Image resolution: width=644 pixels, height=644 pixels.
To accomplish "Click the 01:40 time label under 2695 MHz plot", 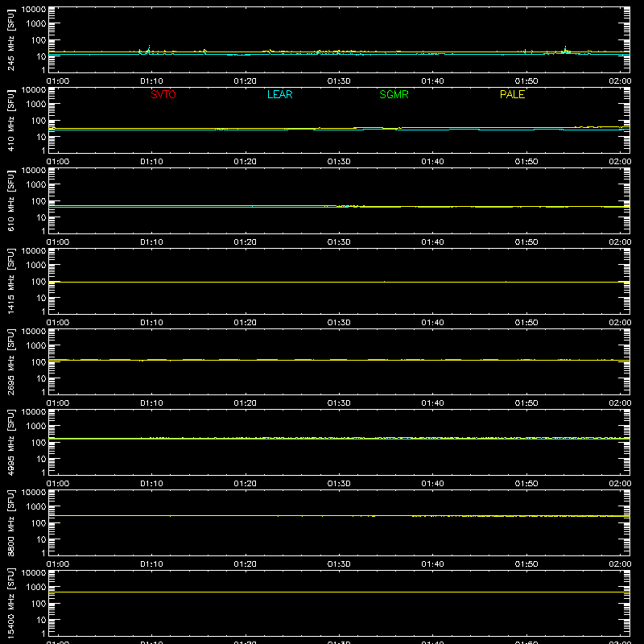I will coord(432,403).
